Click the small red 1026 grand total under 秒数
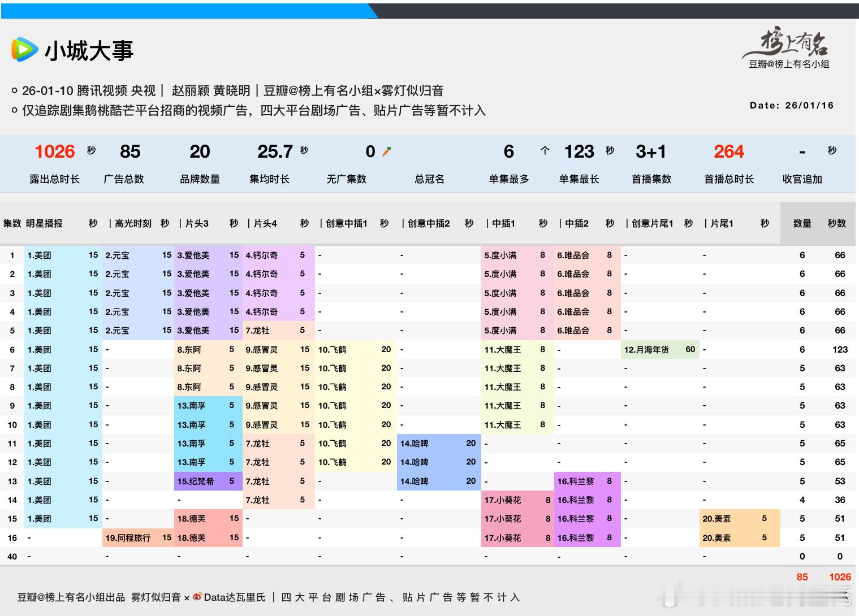This screenshot has width=859, height=616. pyautogui.click(x=840, y=577)
